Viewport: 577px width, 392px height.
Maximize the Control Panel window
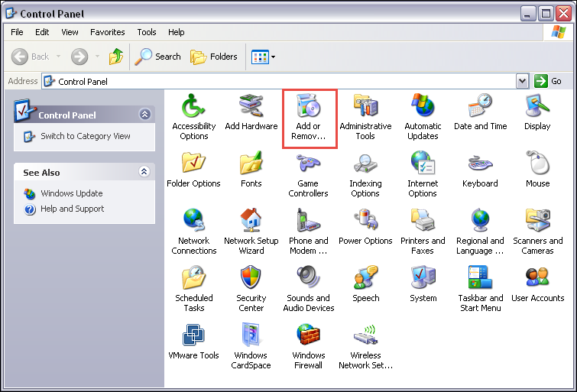click(546, 14)
